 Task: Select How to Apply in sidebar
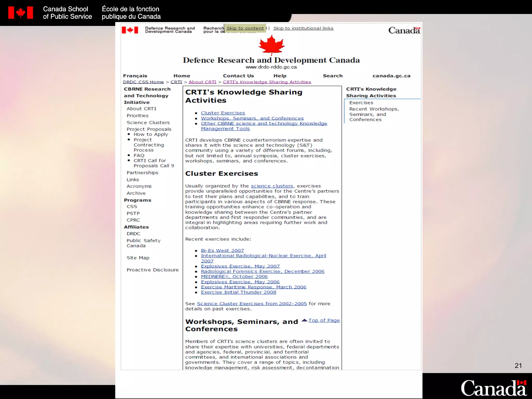click(151, 135)
